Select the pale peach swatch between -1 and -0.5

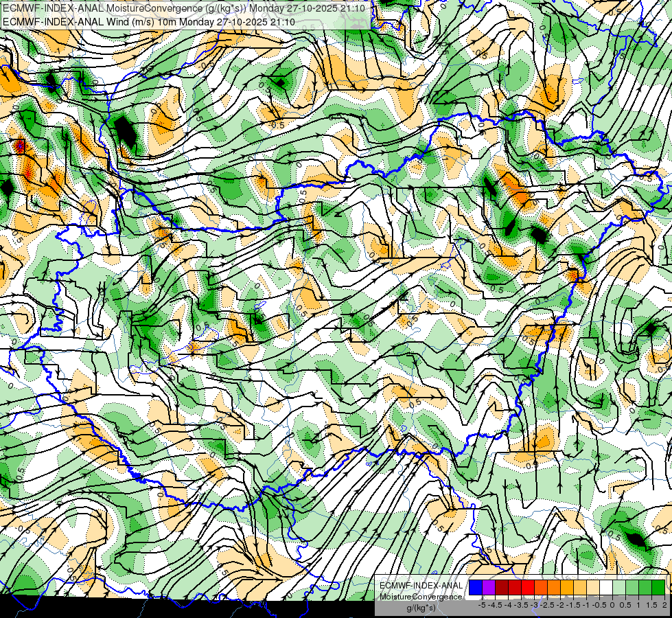pyautogui.click(x=593, y=587)
